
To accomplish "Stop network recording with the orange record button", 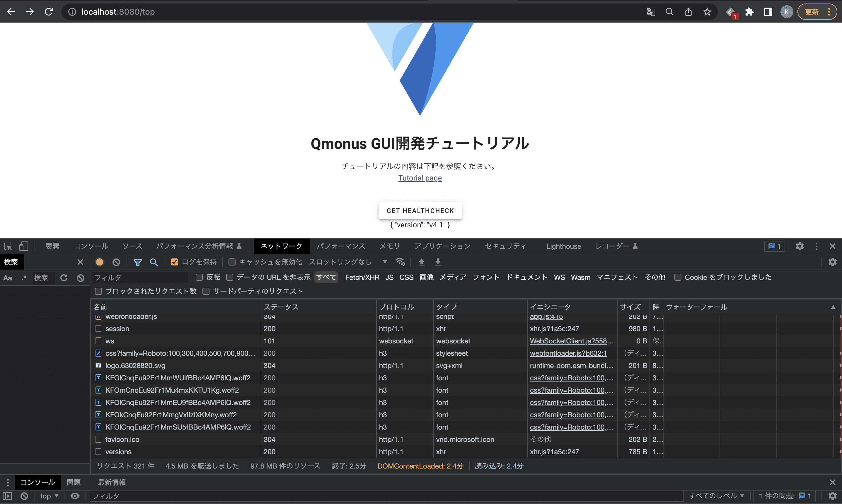I will coord(100,262).
